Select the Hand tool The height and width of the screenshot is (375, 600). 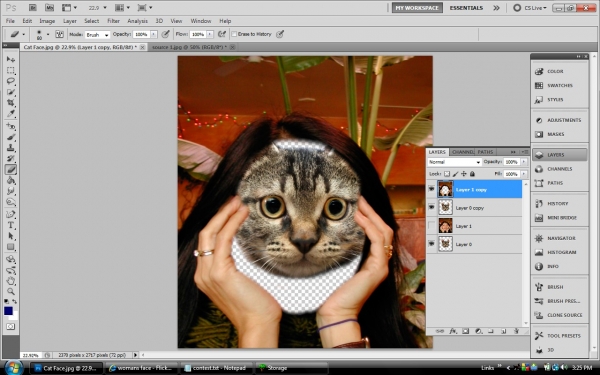point(11,280)
